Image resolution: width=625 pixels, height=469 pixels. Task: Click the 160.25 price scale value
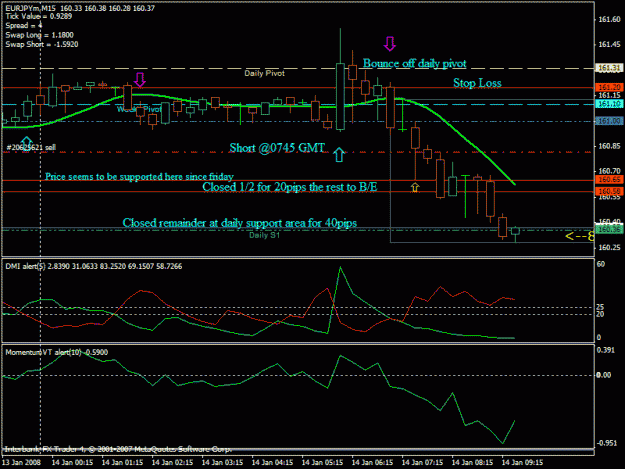point(609,247)
